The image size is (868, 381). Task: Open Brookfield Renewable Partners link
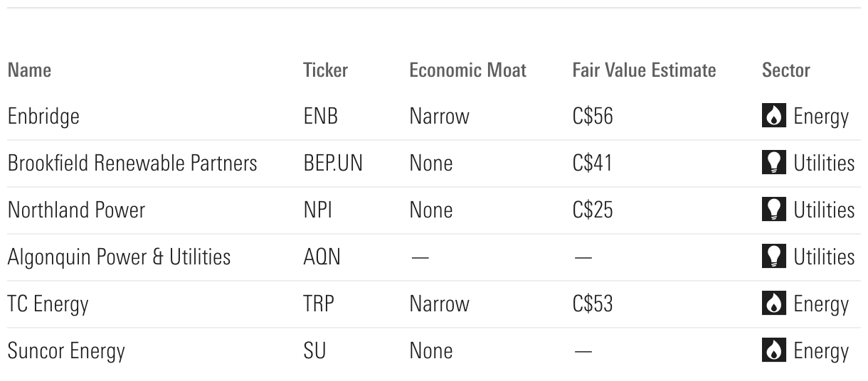coord(132,163)
